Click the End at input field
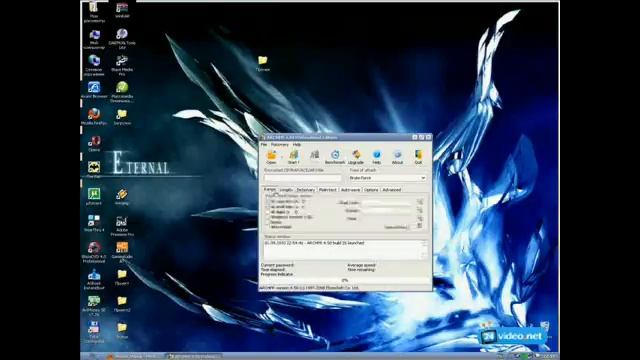 click(387, 211)
